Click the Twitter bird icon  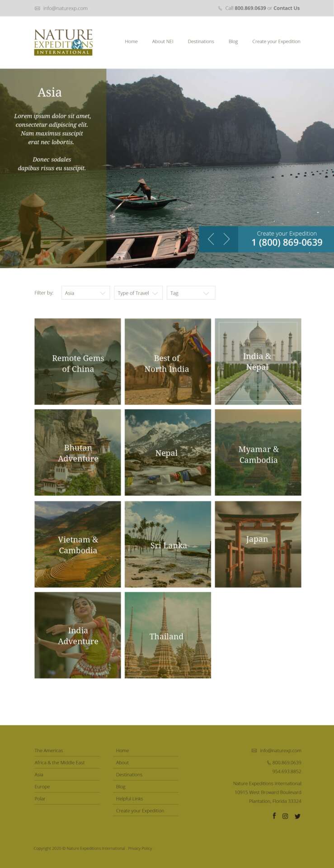tap(297, 816)
